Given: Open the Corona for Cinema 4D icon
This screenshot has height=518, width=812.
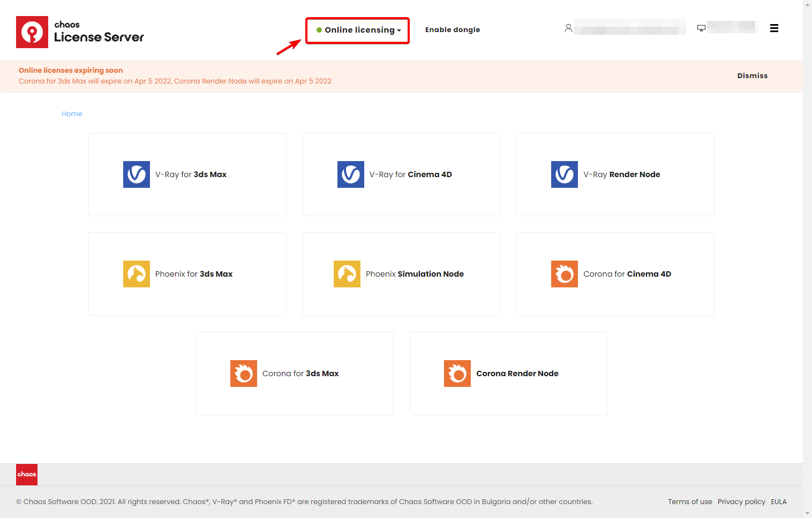Looking at the screenshot, I should tap(565, 274).
